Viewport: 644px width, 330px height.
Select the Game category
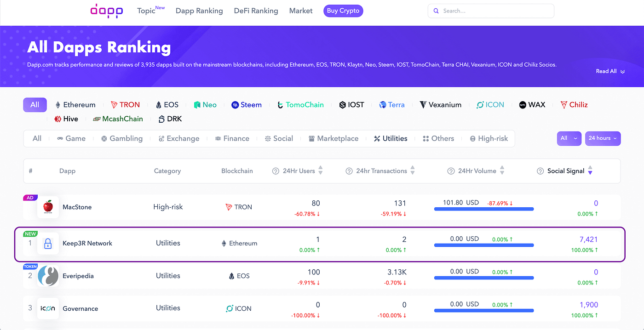pos(71,138)
